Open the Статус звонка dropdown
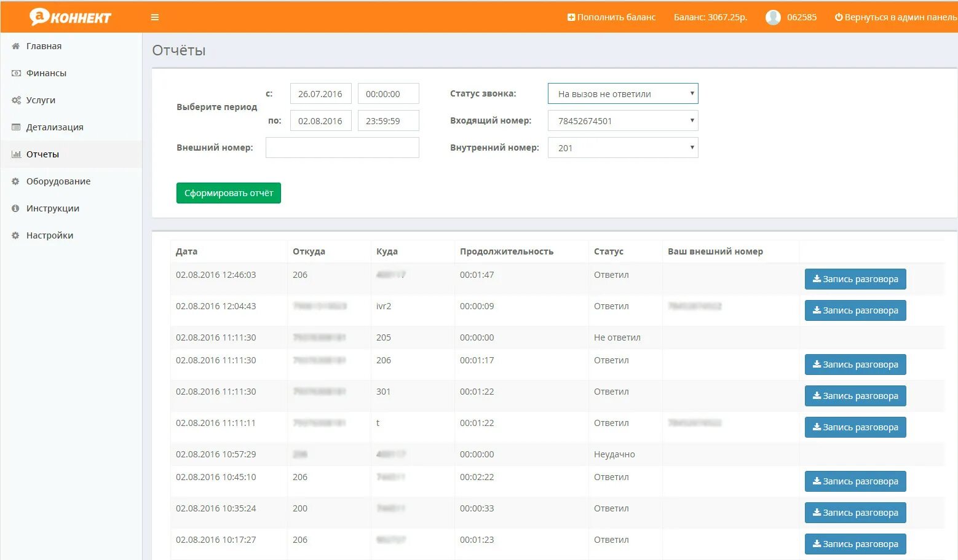Image resolution: width=958 pixels, height=560 pixels. [x=623, y=93]
